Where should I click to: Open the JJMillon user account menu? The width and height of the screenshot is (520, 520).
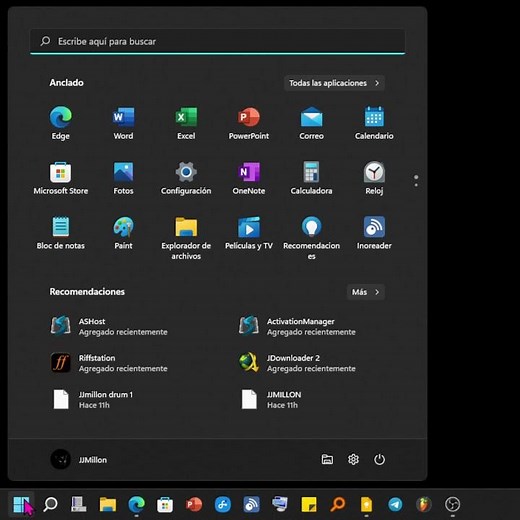(x=79, y=459)
